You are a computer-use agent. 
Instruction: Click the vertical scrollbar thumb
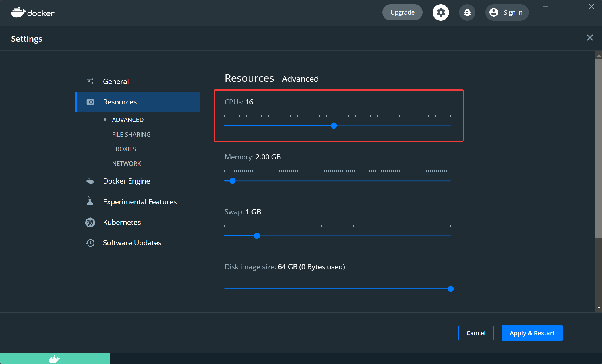tap(599, 149)
